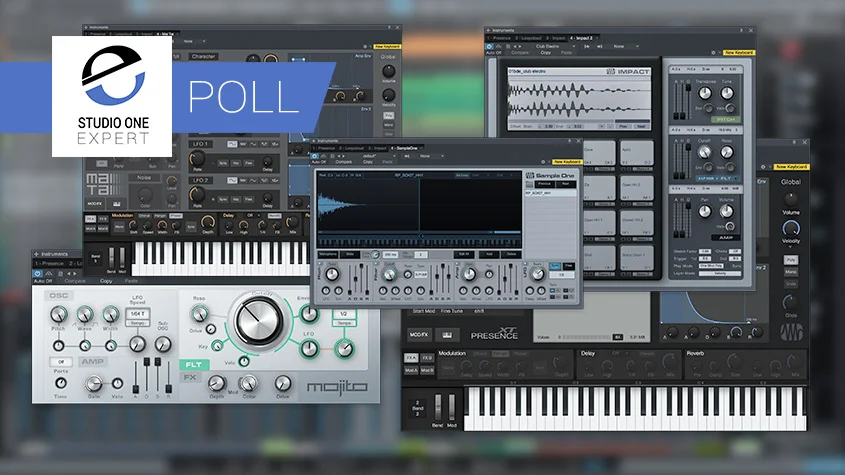Open Mojito LFO Speed 1/64 T selector
Screen dimensions: 845x475
click(x=137, y=314)
